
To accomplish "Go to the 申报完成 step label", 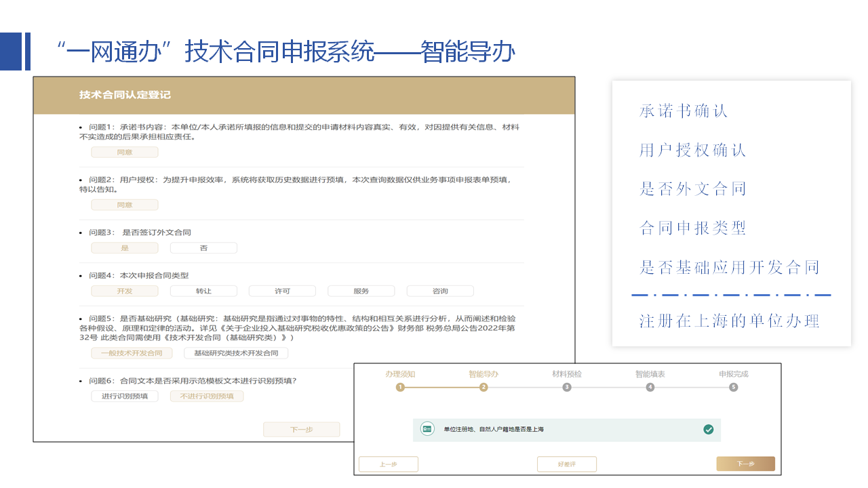I will pos(734,374).
